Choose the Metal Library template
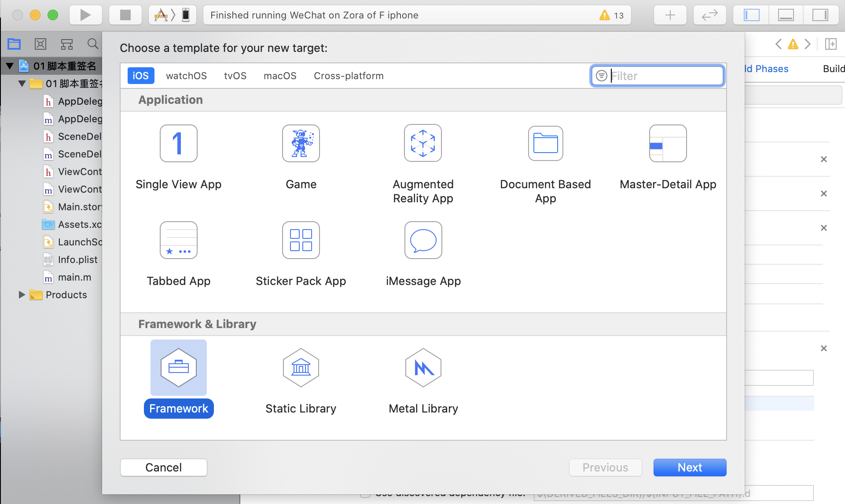This screenshot has width=845, height=504. click(423, 368)
